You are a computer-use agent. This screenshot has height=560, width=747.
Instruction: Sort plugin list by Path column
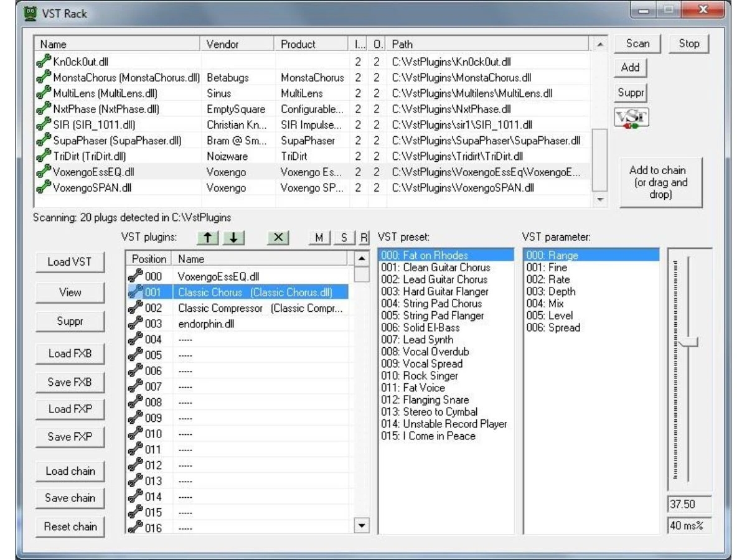tap(488, 44)
